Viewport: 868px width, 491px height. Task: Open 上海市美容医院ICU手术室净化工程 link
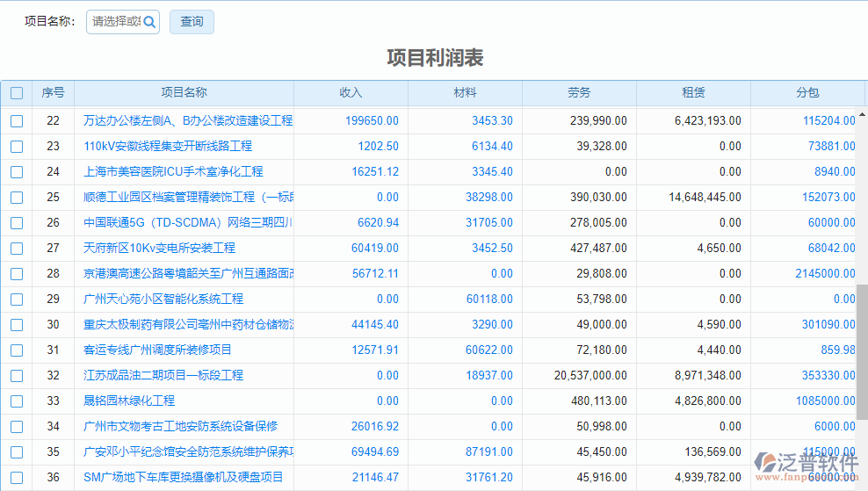pos(173,172)
